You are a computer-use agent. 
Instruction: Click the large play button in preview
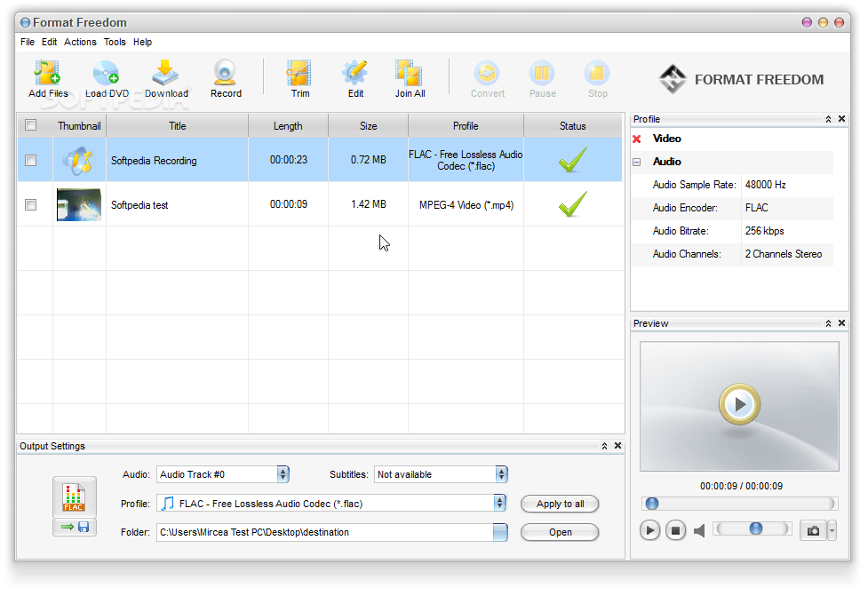[x=739, y=404]
